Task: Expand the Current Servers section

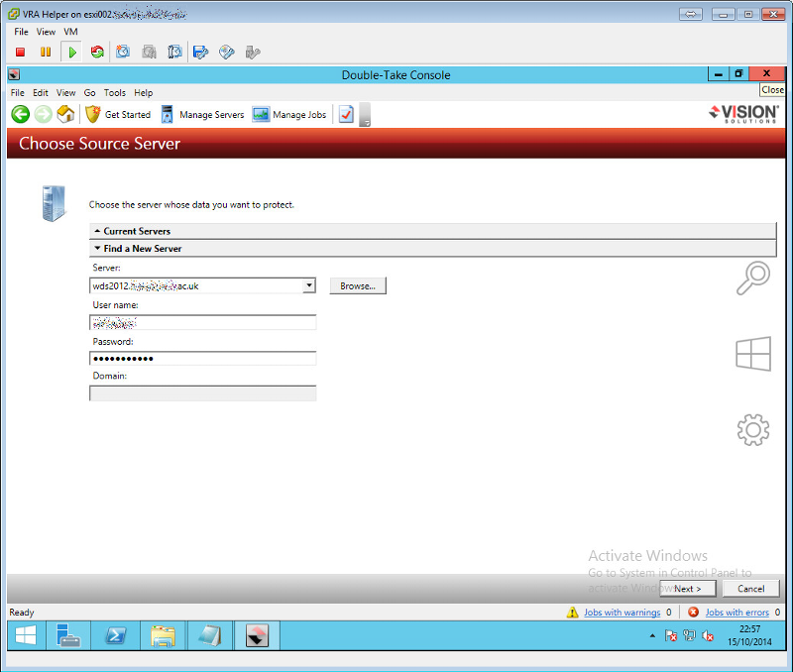Action: click(432, 231)
